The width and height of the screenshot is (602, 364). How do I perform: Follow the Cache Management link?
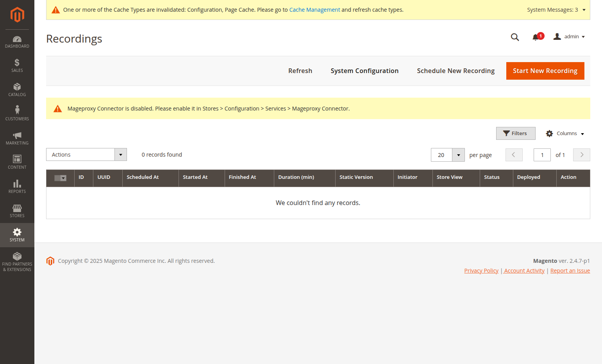coord(314,10)
